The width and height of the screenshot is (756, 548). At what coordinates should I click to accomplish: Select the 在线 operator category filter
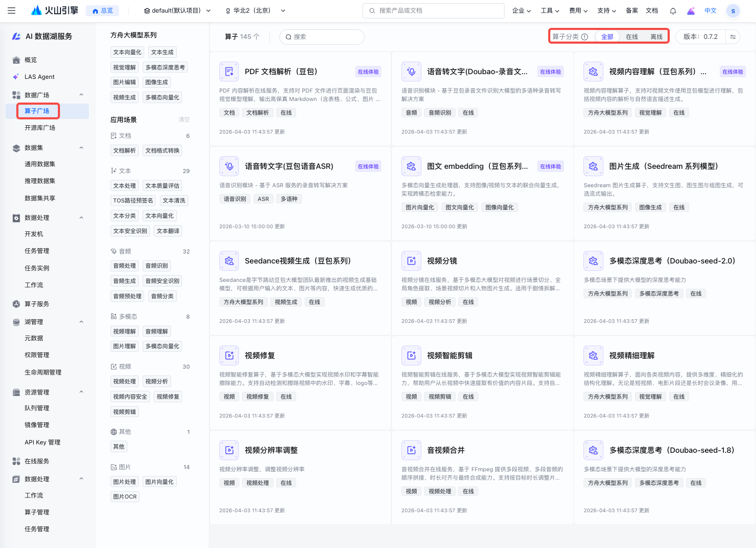click(632, 37)
